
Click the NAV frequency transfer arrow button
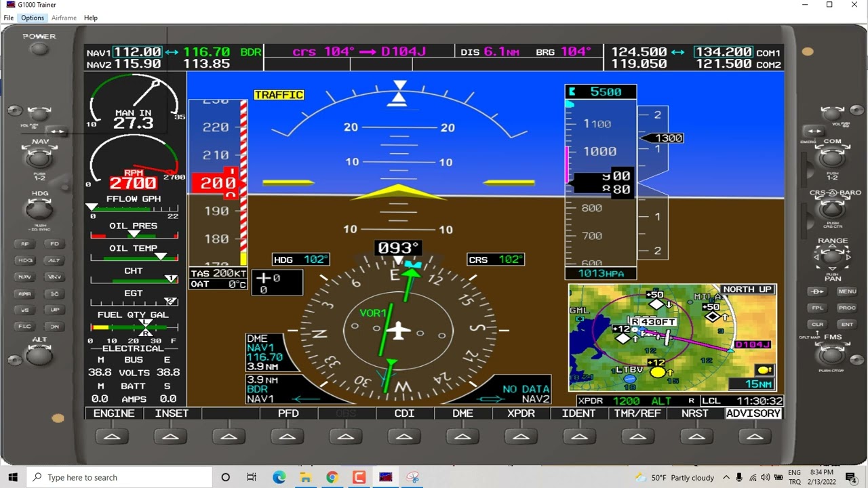click(56, 131)
